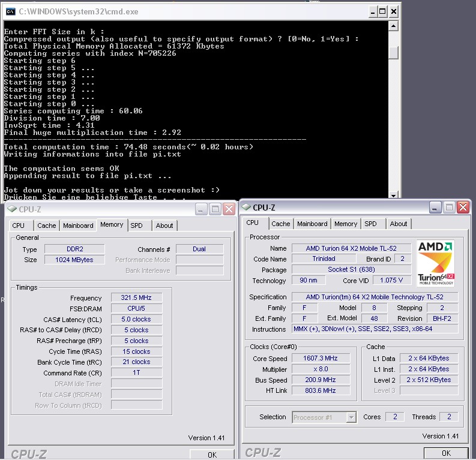The image size is (476, 460).
Task: Click the Revision value BH-F2
Action: [x=442, y=318]
